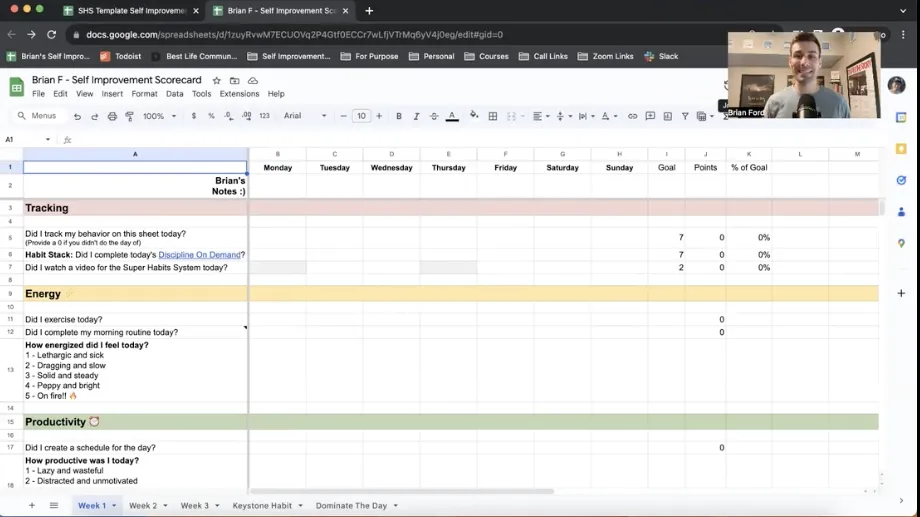The image size is (920, 517).
Task: Click the font size input field
Action: pos(361,116)
